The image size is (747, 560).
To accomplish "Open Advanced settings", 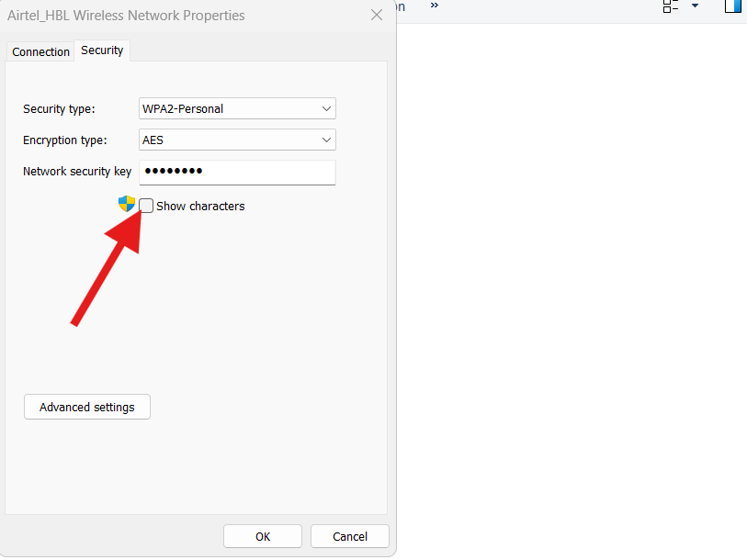I will click(x=87, y=407).
